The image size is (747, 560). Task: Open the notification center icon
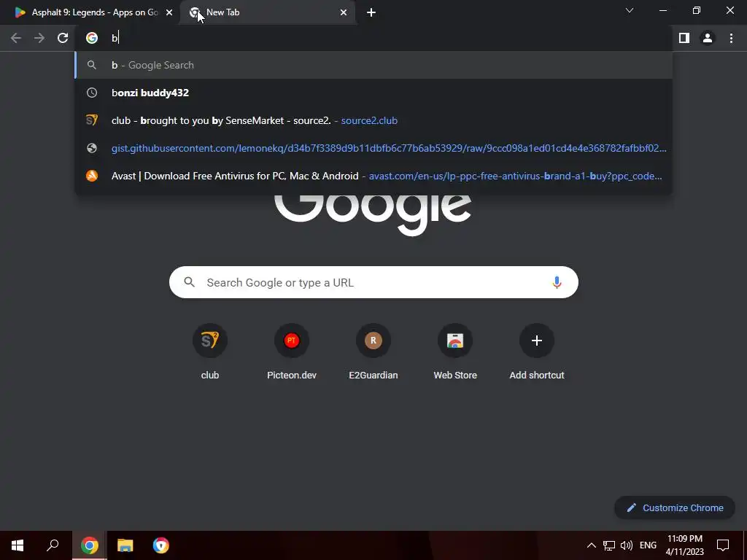[x=723, y=545]
